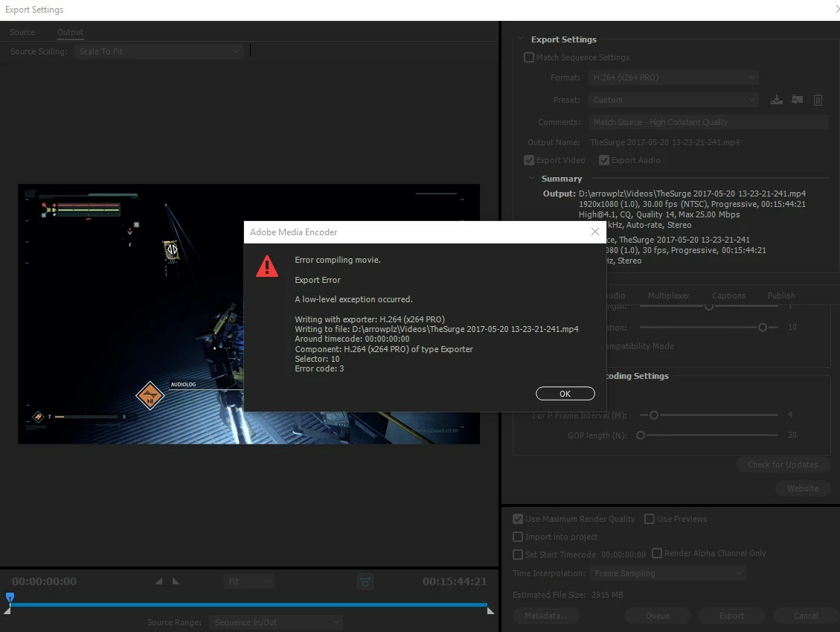Click the 'A low-level exception occurred.' message

[353, 299]
